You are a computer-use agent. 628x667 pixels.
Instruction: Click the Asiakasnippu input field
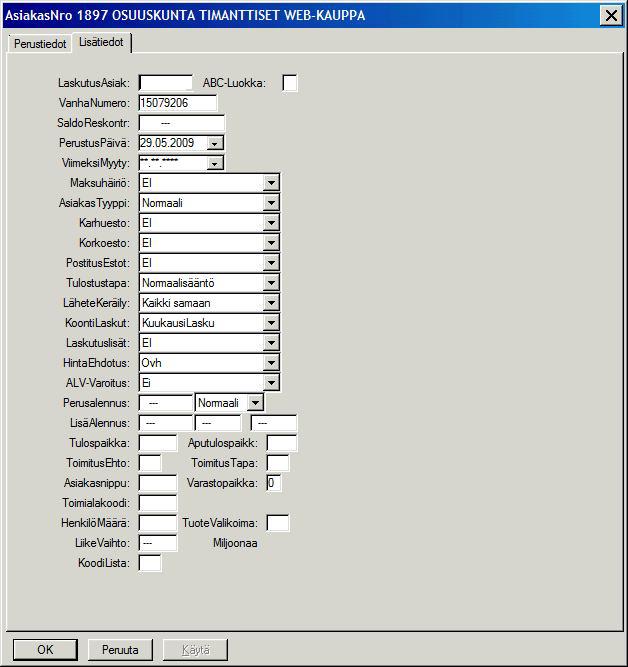coord(157,483)
